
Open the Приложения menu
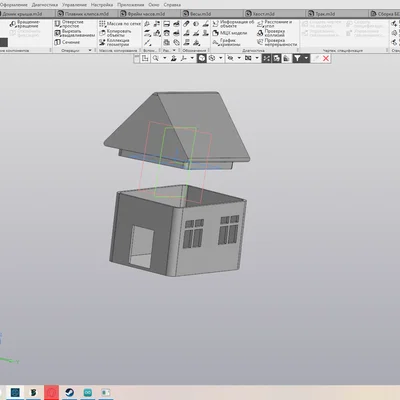pyautogui.click(x=131, y=5)
